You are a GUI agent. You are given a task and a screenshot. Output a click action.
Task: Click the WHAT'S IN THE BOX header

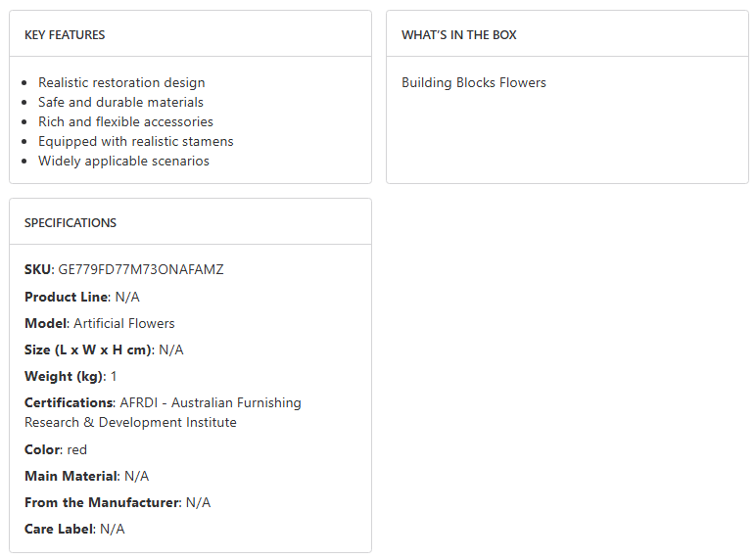(x=458, y=35)
